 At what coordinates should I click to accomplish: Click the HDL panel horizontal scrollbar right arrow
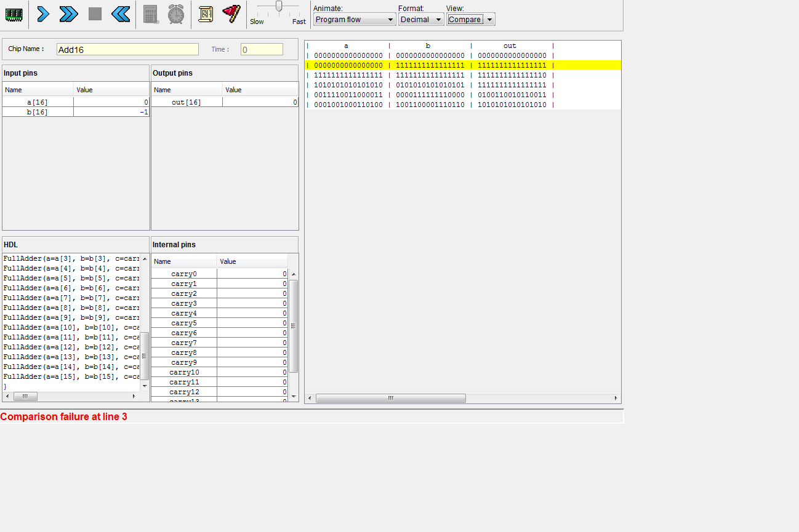coord(134,397)
